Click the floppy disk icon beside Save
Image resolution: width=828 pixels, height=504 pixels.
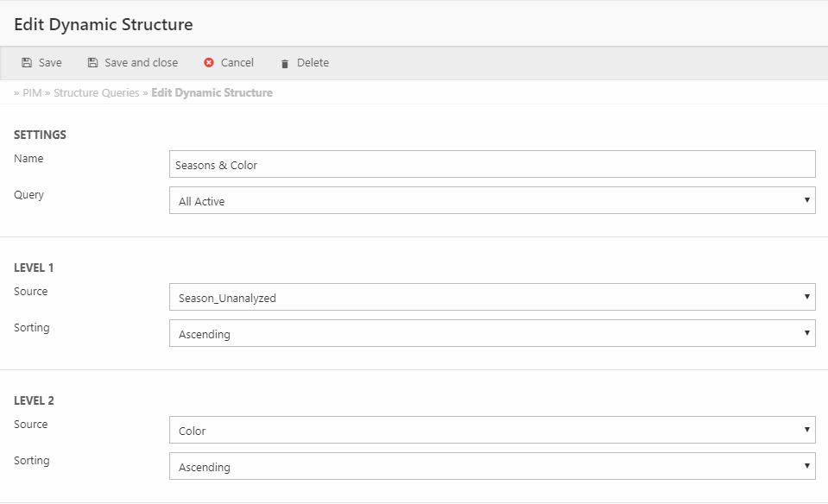coord(27,63)
